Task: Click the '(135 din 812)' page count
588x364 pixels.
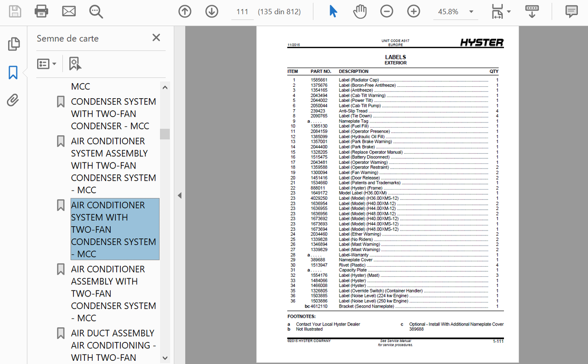Action: click(279, 11)
